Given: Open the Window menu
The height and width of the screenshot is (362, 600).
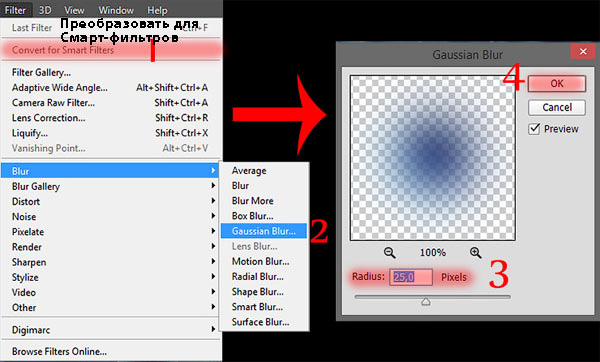Looking at the screenshot, I should 116,10.
